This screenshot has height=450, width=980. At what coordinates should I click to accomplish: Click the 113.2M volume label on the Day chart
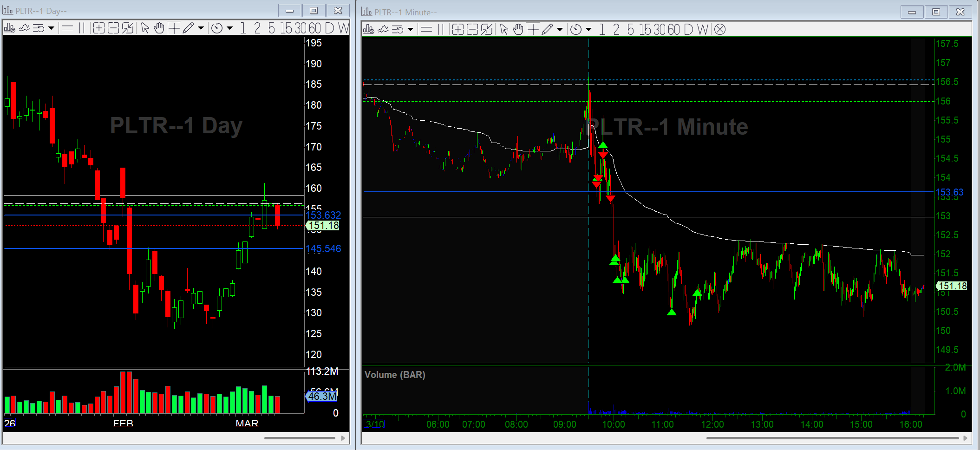pyautogui.click(x=322, y=371)
